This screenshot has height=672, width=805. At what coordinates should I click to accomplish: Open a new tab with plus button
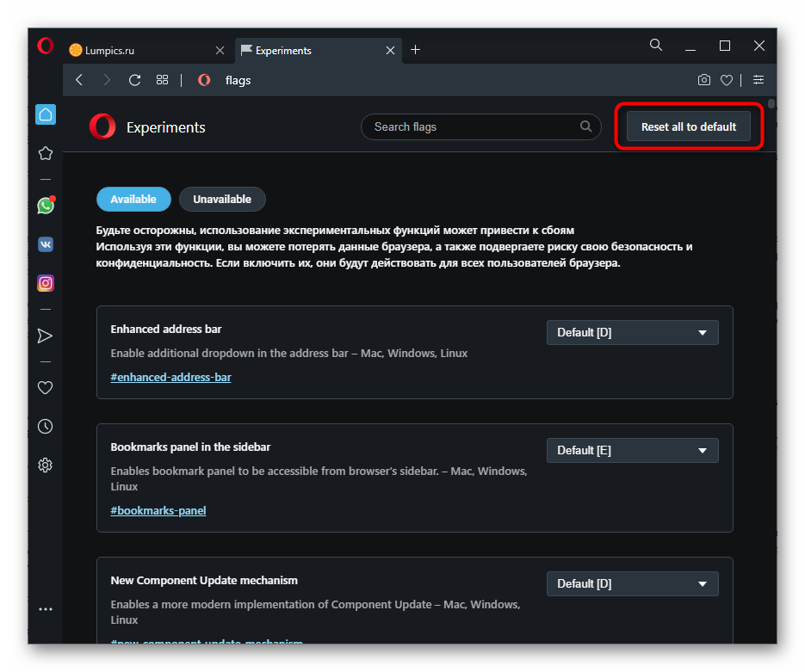(416, 50)
